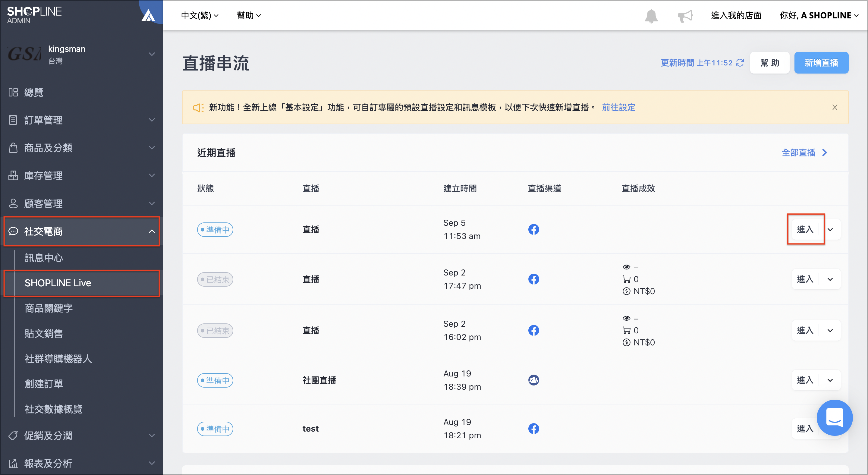Screen dimensions: 868x475
Task: Click cart icon in Sep 2 16:02 row
Action: (x=626, y=330)
